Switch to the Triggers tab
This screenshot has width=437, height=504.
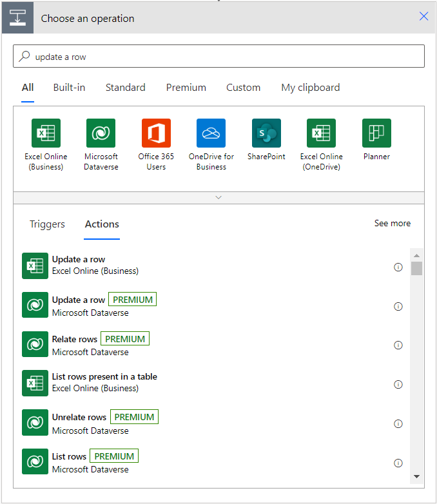click(x=47, y=224)
